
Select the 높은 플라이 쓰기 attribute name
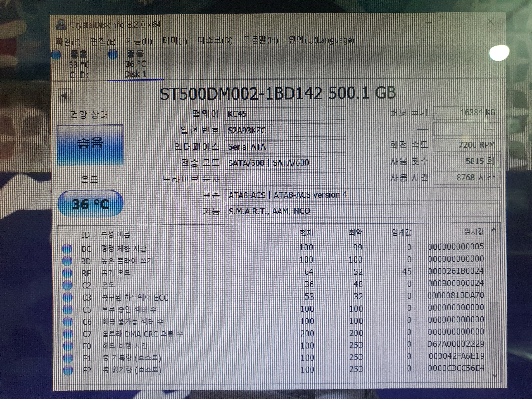[127, 261]
